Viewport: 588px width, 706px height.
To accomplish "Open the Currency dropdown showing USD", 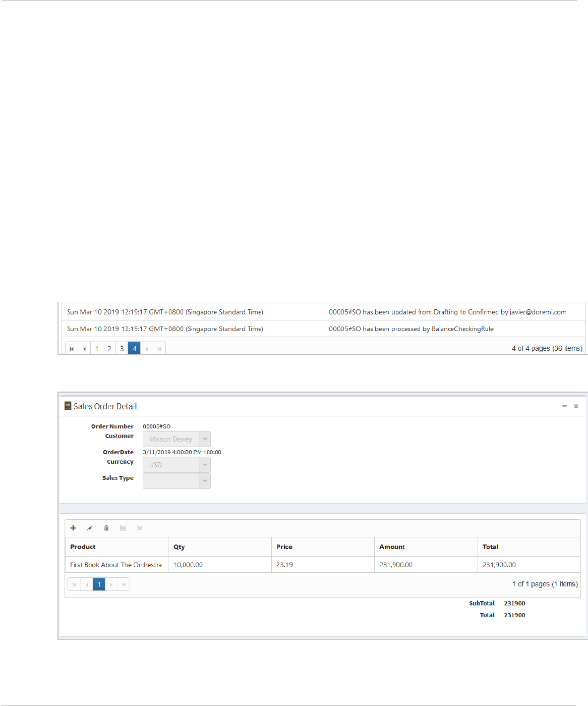I will pyautogui.click(x=177, y=465).
